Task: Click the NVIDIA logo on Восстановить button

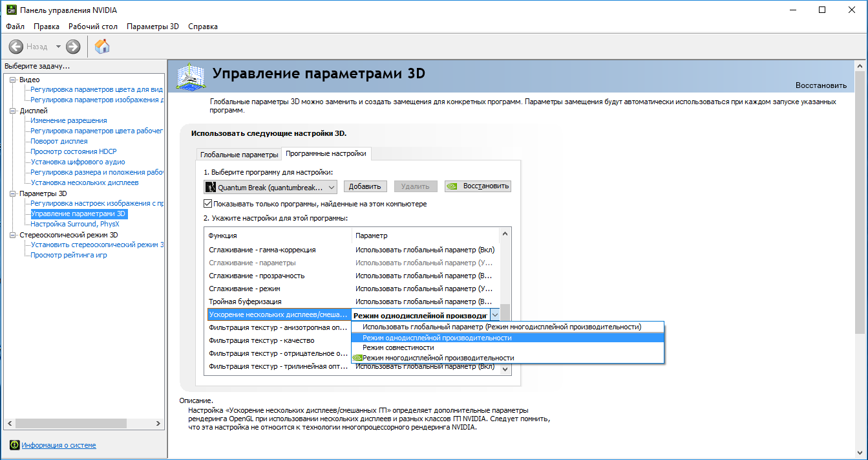Action: 452,186
